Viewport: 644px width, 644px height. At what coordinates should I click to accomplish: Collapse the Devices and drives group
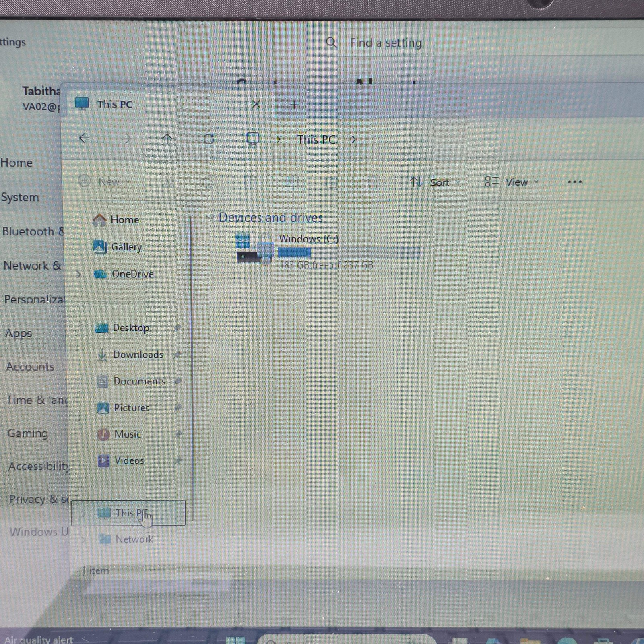pyautogui.click(x=210, y=218)
